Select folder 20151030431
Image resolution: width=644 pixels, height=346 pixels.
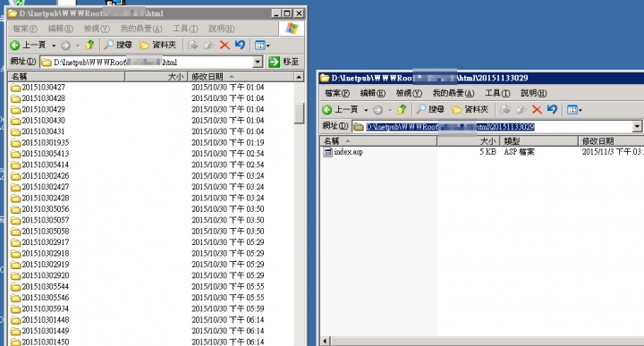(38, 131)
